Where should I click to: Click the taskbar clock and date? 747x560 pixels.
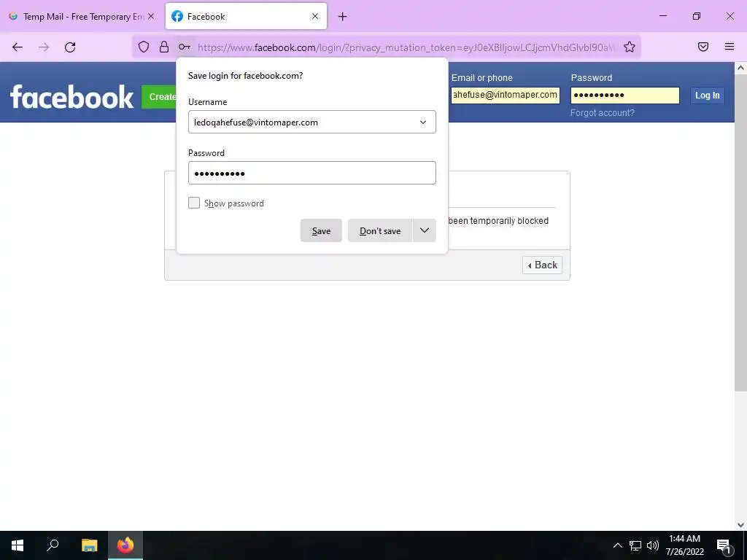coord(684,545)
